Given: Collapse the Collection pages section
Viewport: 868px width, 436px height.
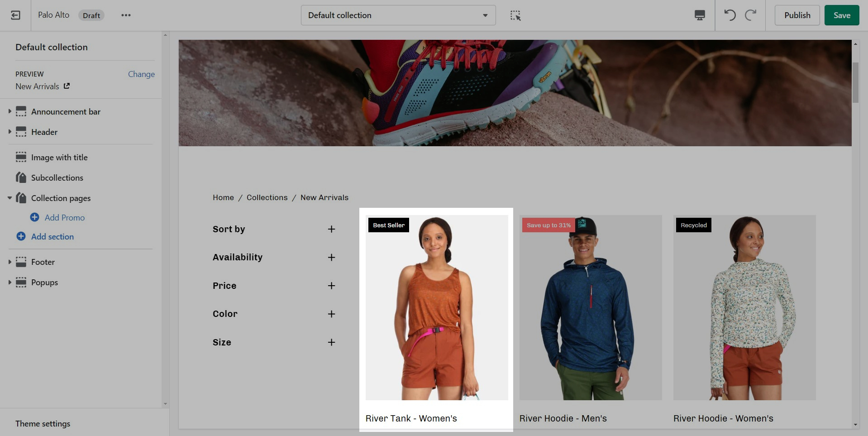Looking at the screenshot, I should tap(10, 198).
